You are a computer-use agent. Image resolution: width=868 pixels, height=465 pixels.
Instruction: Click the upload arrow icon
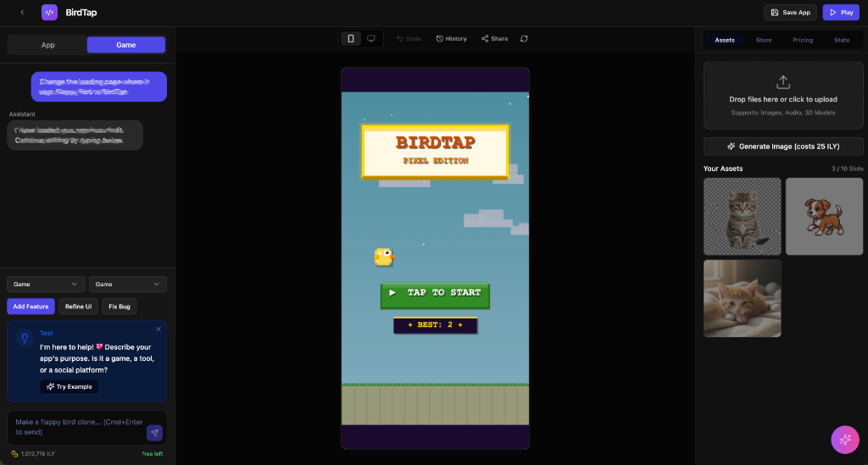click(x=782, y=82)
